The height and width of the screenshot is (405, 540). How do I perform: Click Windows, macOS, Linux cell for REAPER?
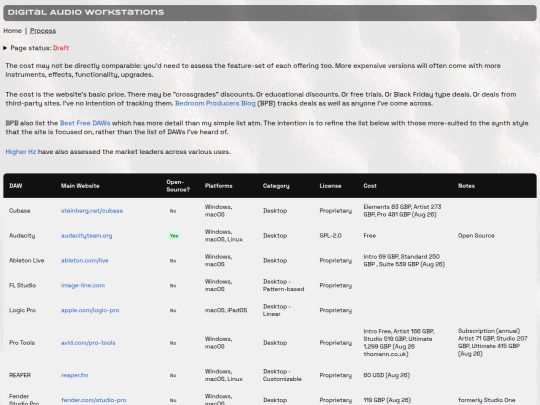[x=224, y=375]
